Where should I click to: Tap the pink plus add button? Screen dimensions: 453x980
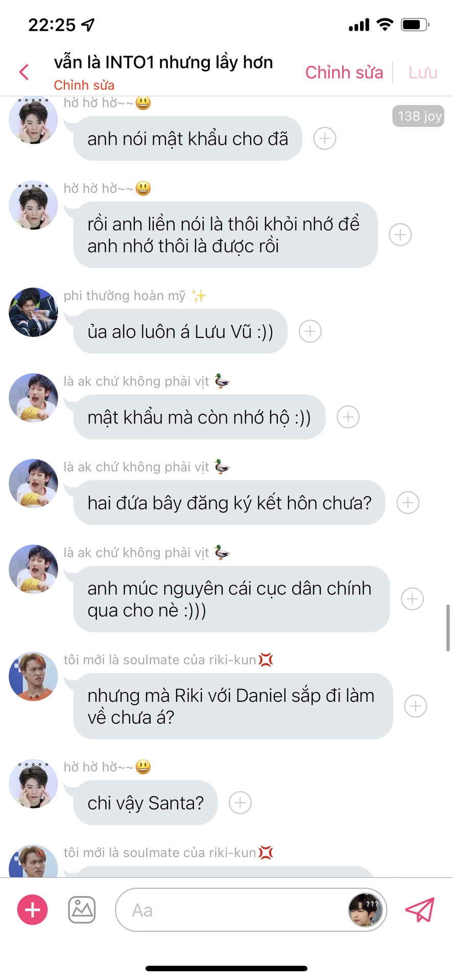pyautogui.click(x=33, y=910)
